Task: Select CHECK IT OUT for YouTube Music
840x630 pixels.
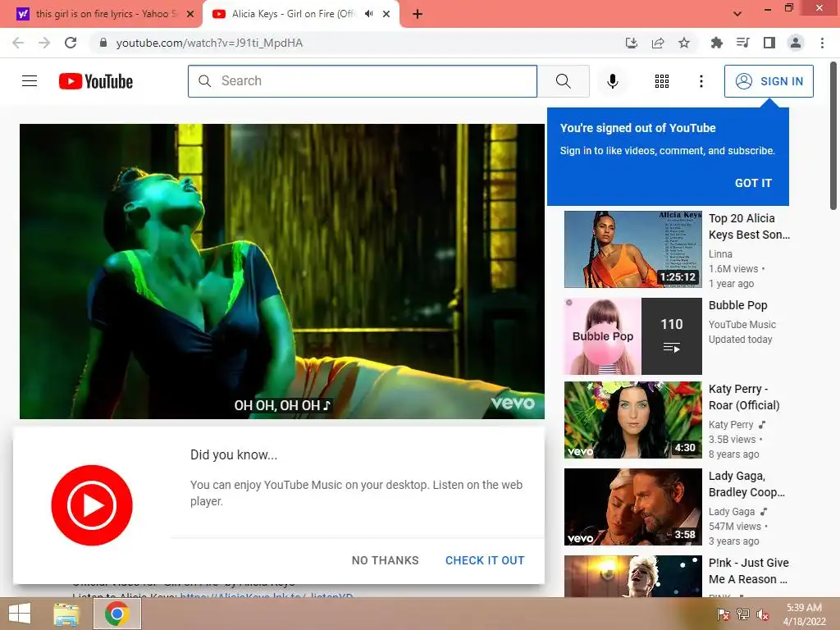Action: [485, 560]
